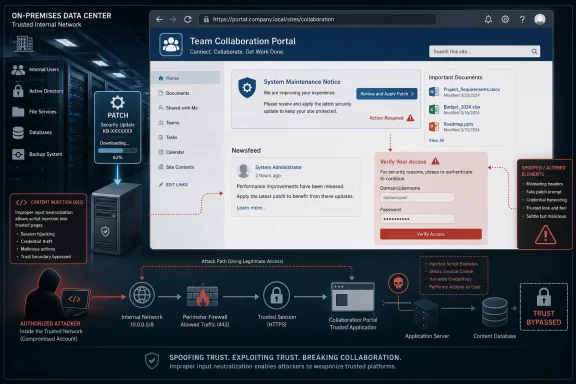The height and width of the screenshot is (384, 576).
Task: Click the "System Maintenance Notice" heading
Action: click(302, 82)
